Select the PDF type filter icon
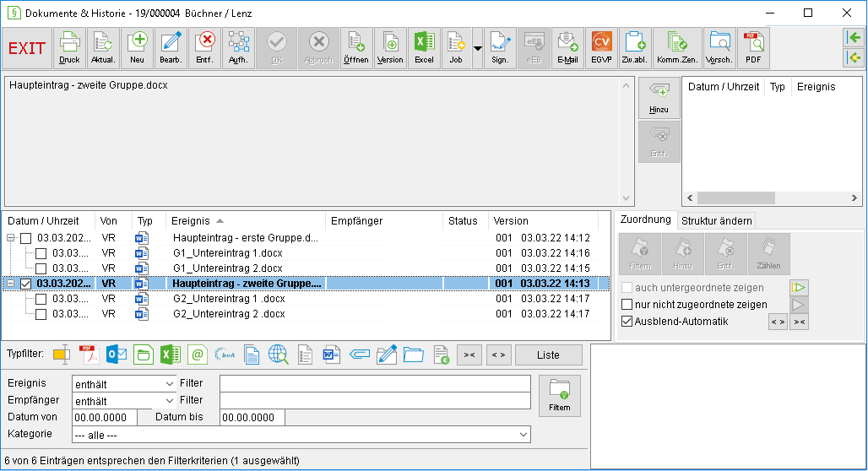868x471 pixels. 89,355
